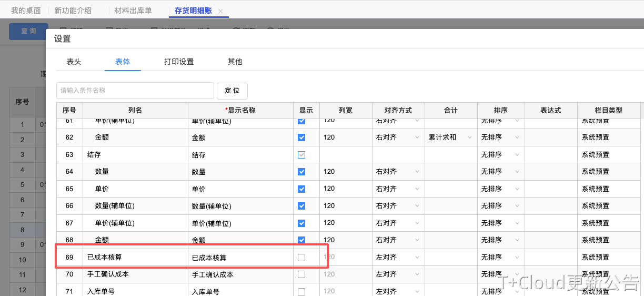Click sequence number 69 cell
Image resolution: width=644 pixels, height=296 pixels.
[69, 258]
